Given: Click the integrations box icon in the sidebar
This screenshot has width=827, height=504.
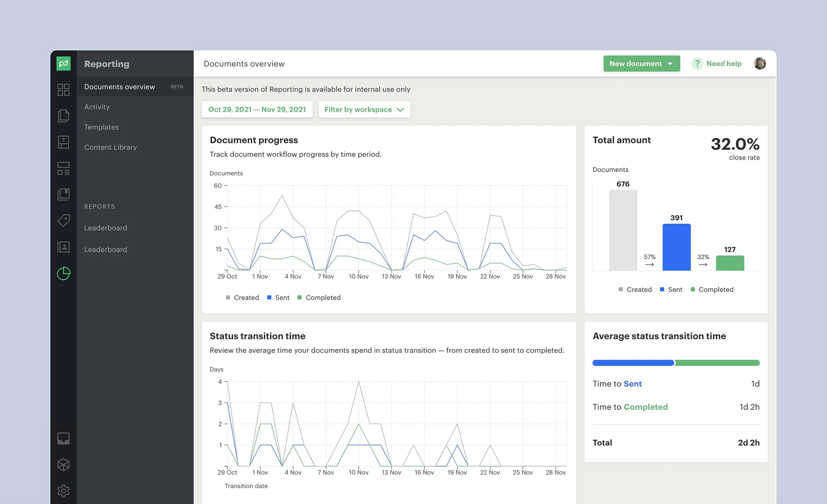Looking at the screenshot, I should tap(64, 464).
